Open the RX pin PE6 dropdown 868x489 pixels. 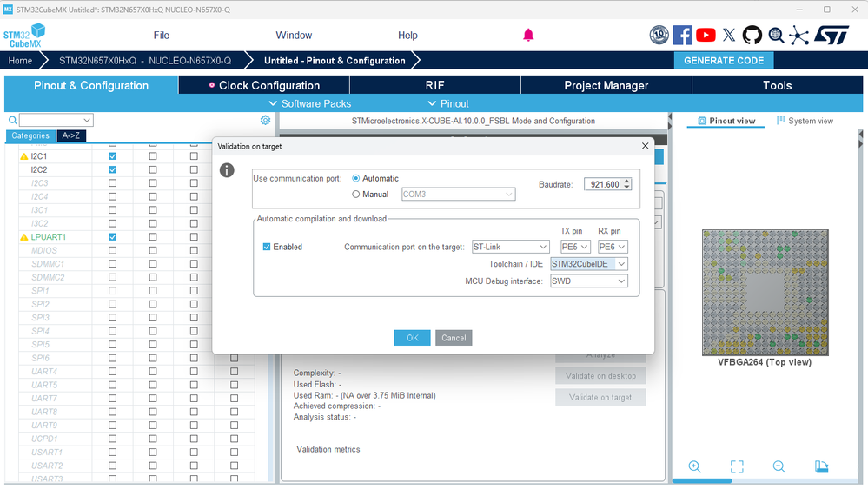tap(613, 247)
